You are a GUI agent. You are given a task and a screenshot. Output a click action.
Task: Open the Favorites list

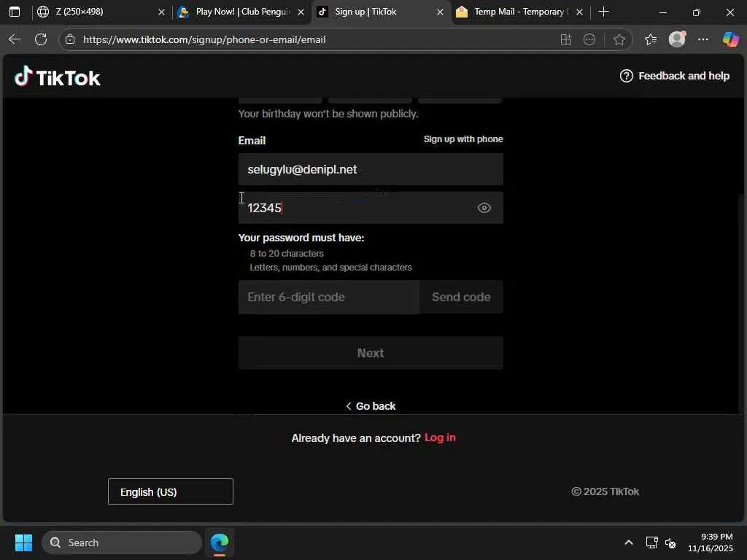(651, 39)
